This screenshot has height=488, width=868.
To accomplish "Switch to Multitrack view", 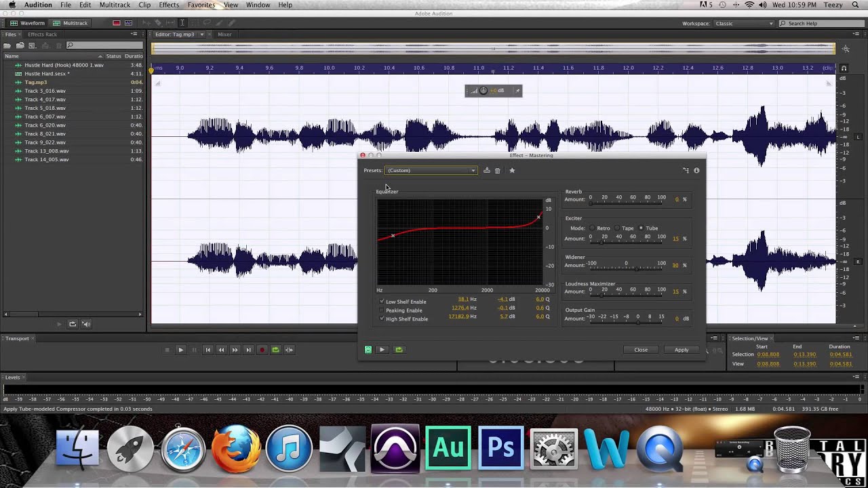I will [70, 23].
